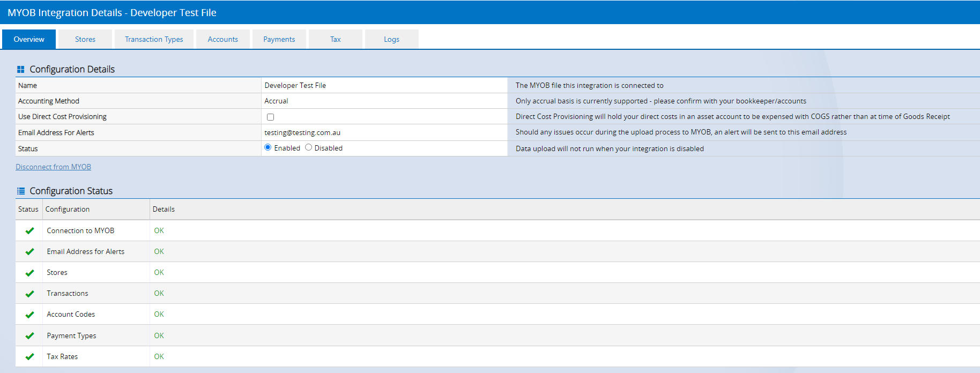Viewport: 980px width, 373px height.
Task: Toggle Use Direct Cost Provisioning checkbox
Action: pyautogui.click(x=270, y=117)
